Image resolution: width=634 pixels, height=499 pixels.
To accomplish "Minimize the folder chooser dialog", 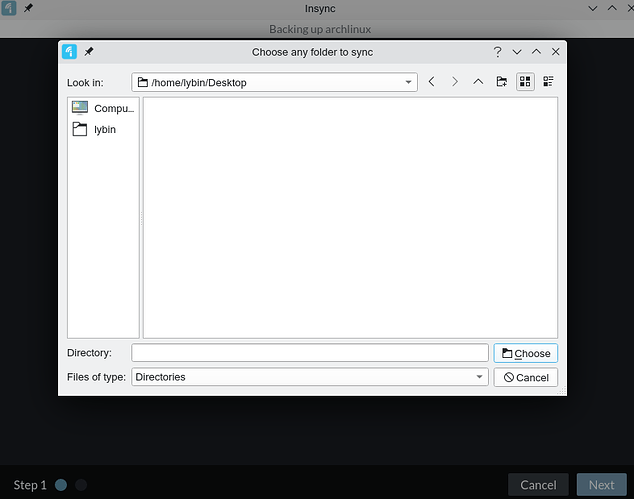I will coord(517,52).
